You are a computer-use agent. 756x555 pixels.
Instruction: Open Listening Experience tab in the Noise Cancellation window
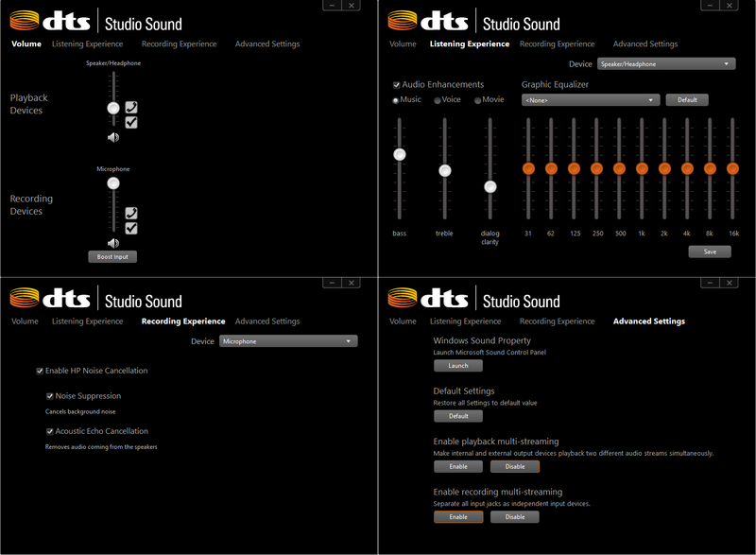(87, 321)
